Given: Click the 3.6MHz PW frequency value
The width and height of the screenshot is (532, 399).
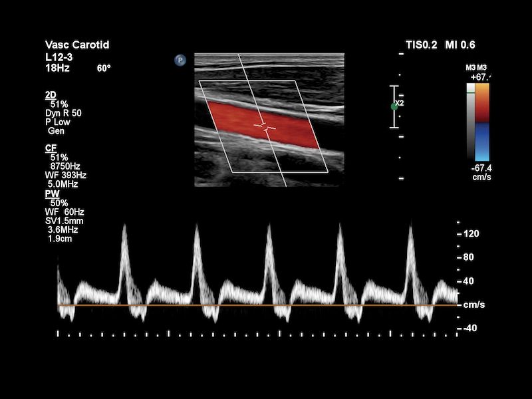Looking at the screenshot, I should pyautogui.click(x=63, y=229).
